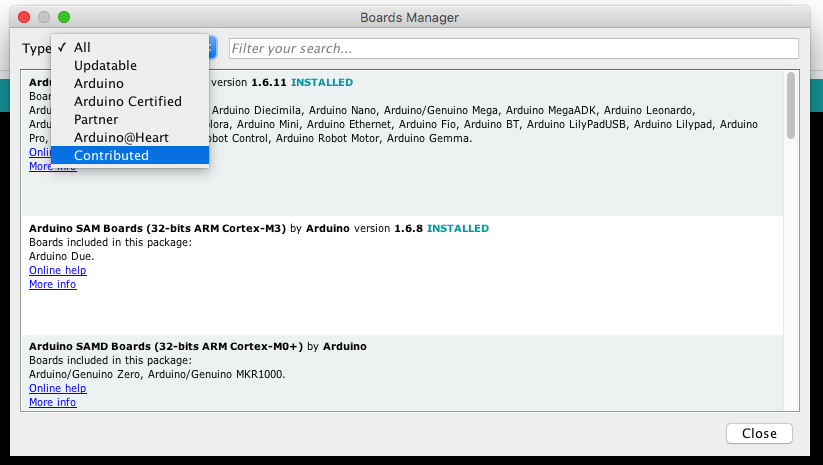Open 'More info' for Arduino SAM Boards
The width and height of the screenshot is (823, 465).
click(52, 284)
